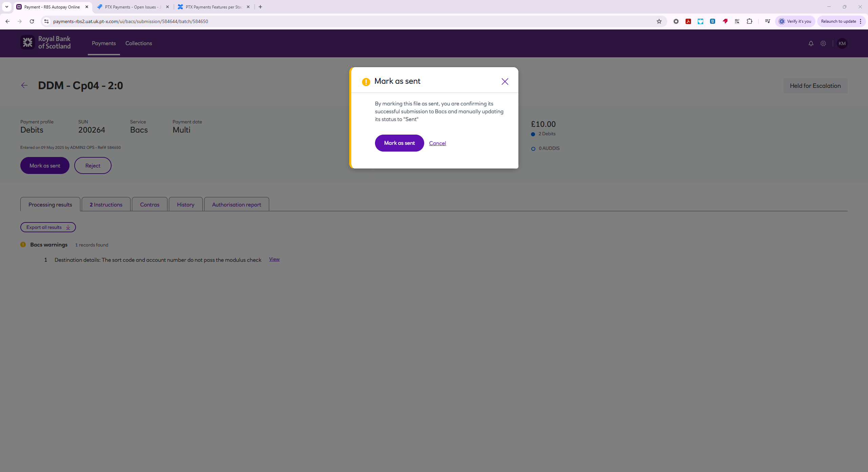Open the Collections menu
Image resolution: width=868 pixels, height=472 pixels.
(x=138, y=43)
